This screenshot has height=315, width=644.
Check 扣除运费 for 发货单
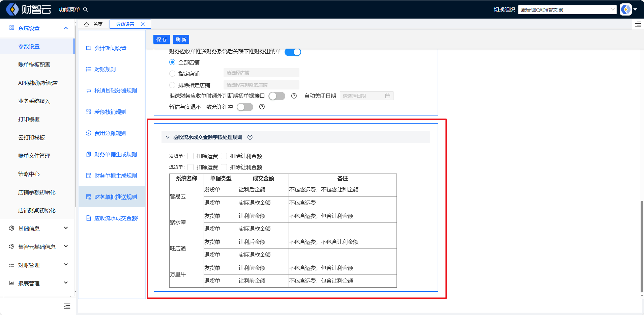pos(191,156)
